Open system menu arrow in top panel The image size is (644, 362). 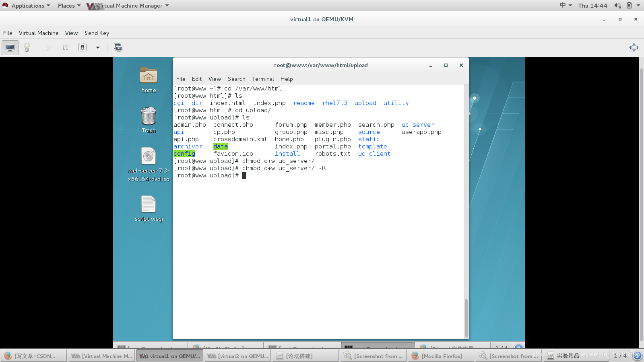638,5
